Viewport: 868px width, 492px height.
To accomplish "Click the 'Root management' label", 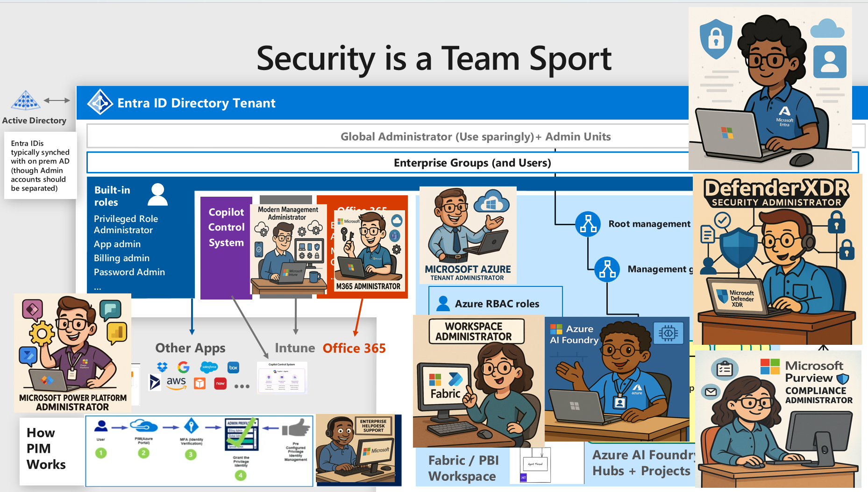I will point(649,224).
